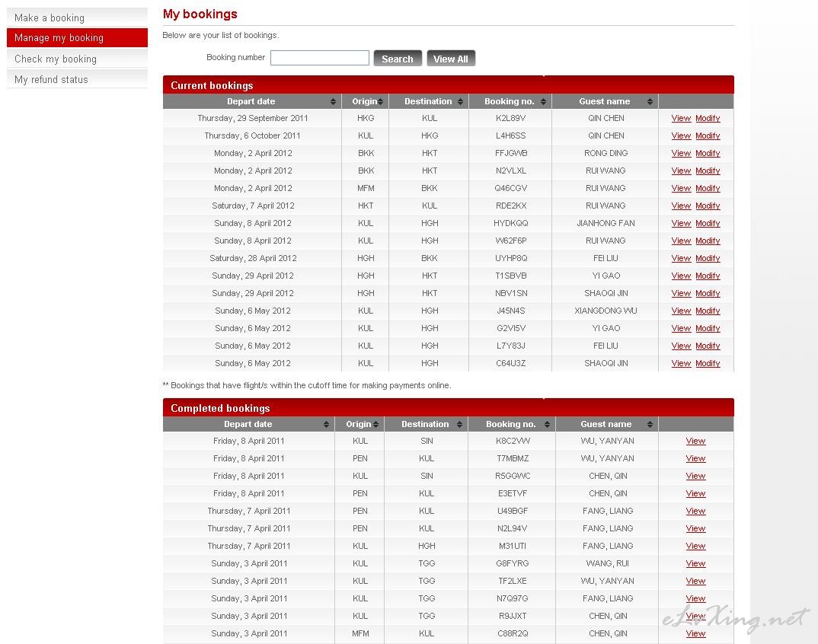Modify booking C64U3Z
This screenshot has height=644, width=818.
[708, 363]
